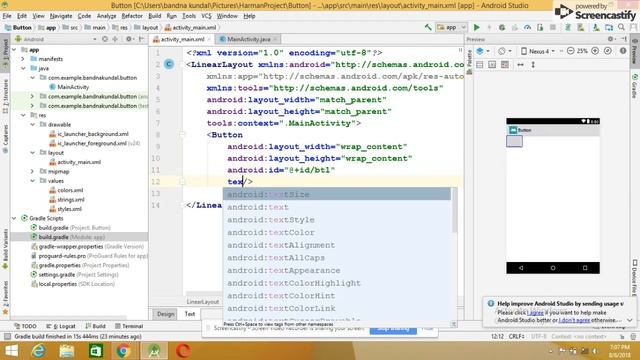Click the scroll-from-source target icon in Project panel

coord(105,39)
